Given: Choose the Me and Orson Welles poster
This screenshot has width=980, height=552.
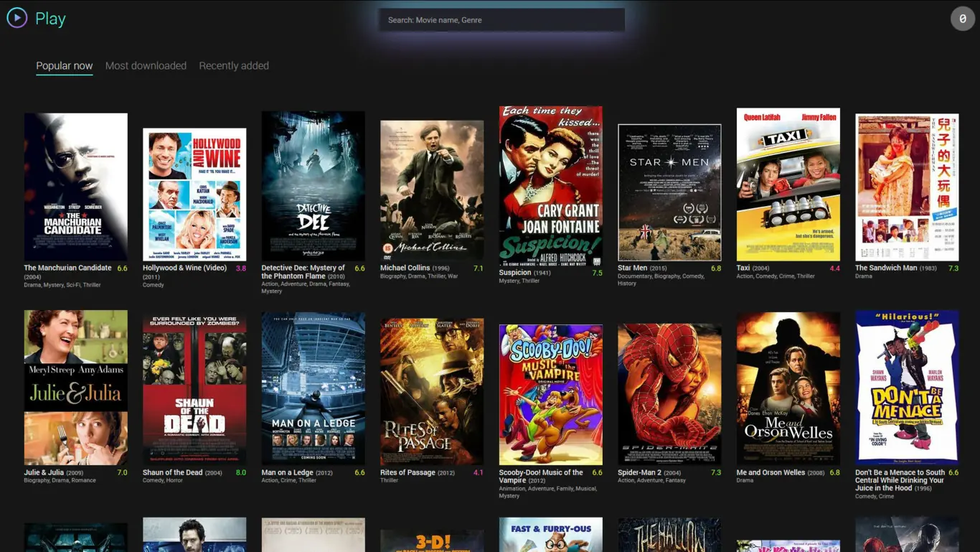Looking at the screenshot, I should (788, 388).
